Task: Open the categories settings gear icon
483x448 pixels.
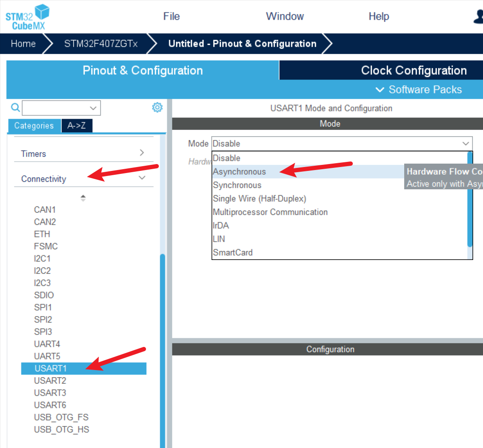Action: tap(157, 107)
